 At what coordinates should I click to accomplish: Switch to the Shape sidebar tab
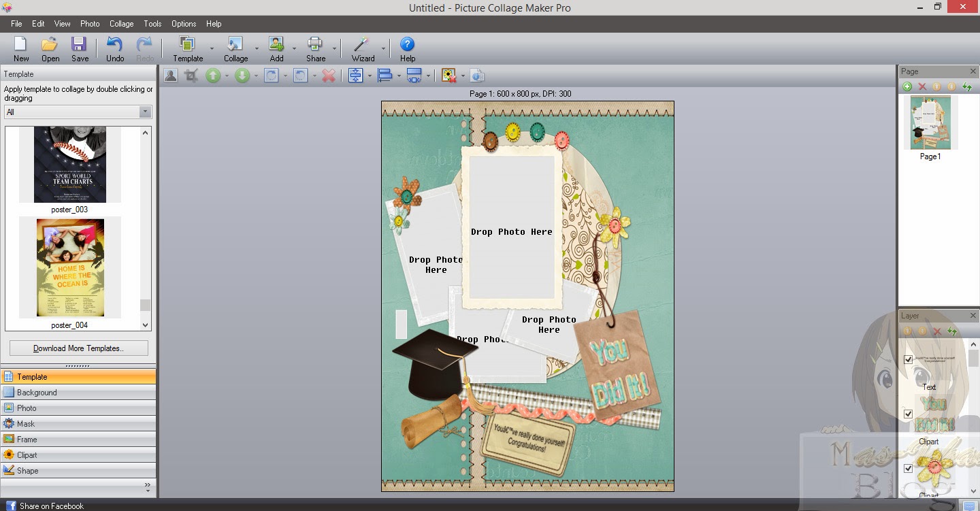(x=78, y=471)
